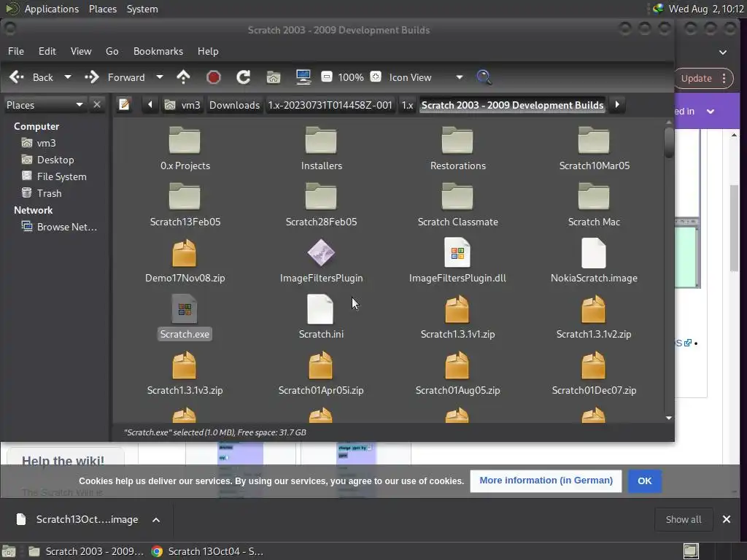The height and width of the screenshot is (560, 747).
Task: Select Scratch01Apr05i.zip archive
Action: [321, 373]
